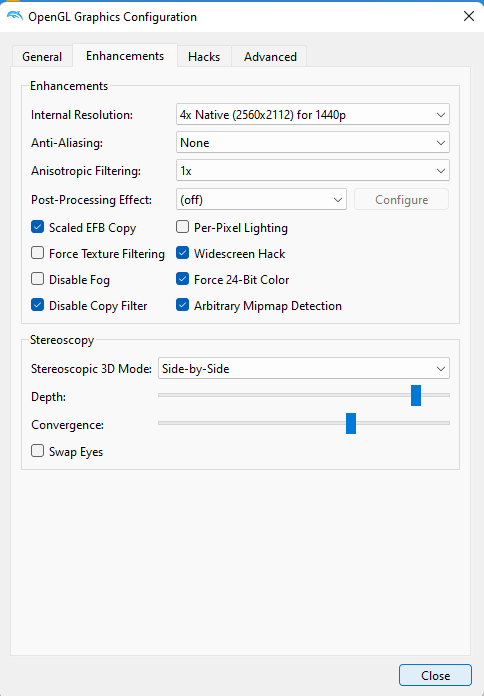The height and width of the screenshot is (696, 484).
Task: Open the Anisotropic Filtering dropdown
Action: coord(313,170)
